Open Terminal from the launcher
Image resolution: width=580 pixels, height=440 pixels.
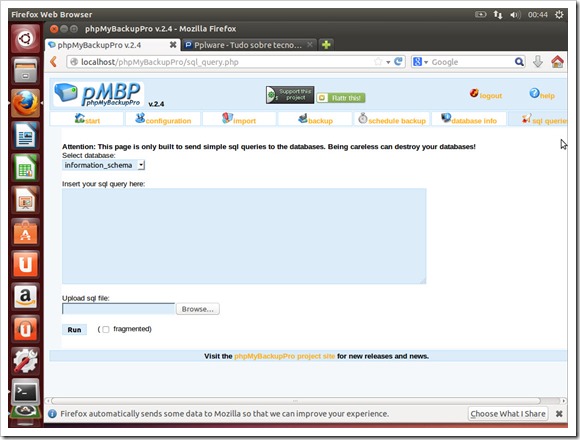click(25, 392)
